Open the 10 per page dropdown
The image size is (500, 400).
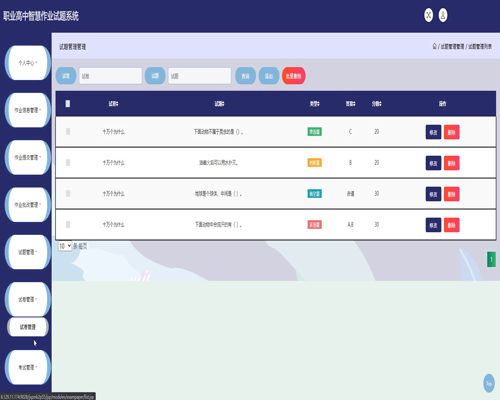click(x=65, y=246)
